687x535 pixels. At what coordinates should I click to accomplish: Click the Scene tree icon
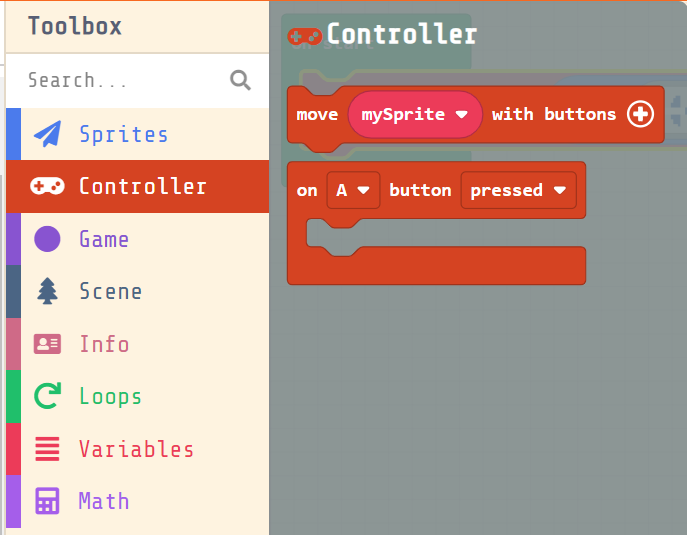pos(47,291)
